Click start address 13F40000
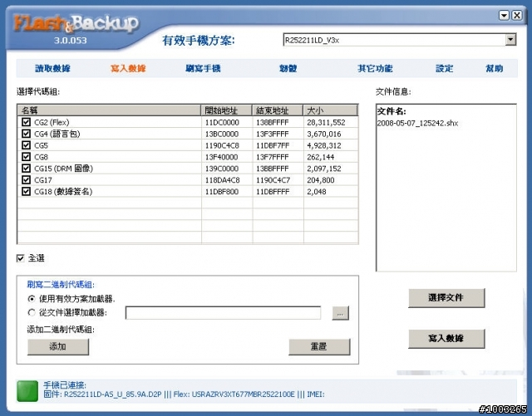Screen dimensions: 532x416 (221, 157)
